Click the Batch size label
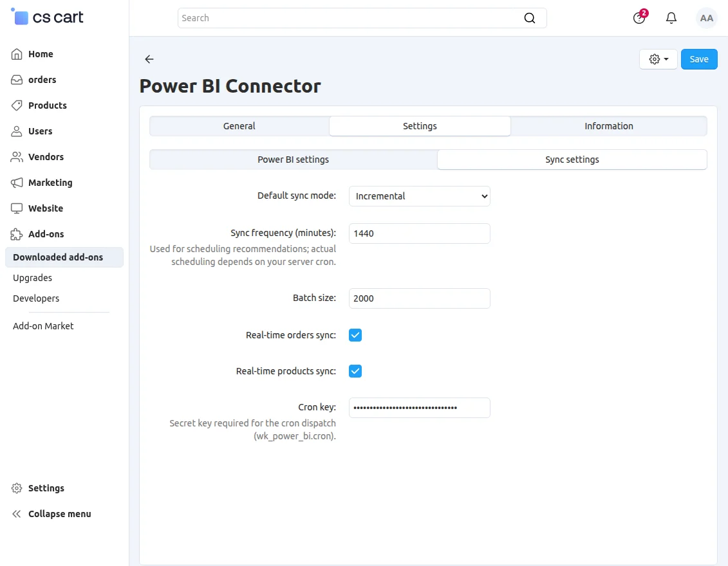The width and height of the screenshot is (728, 566). click(x=314, y=298)
